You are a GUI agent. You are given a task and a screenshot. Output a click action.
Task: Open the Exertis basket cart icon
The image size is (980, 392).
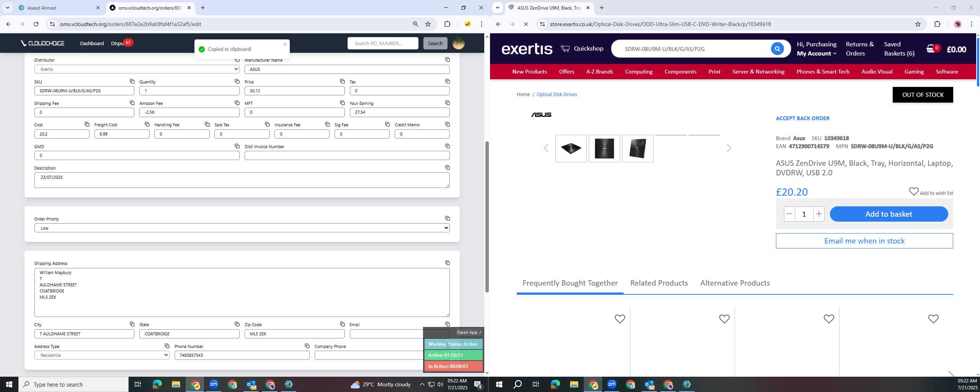point(933,49)
